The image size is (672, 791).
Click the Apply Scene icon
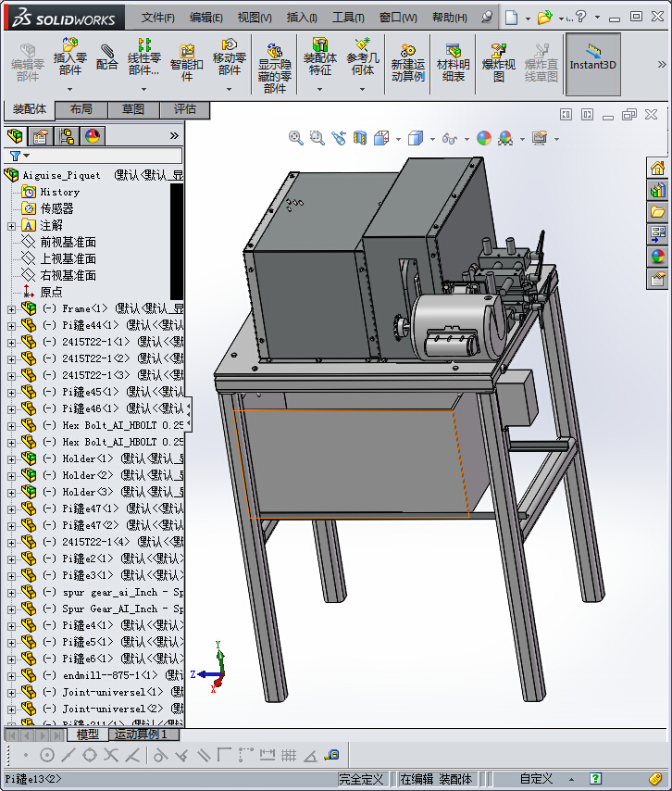click(x=505, y=138)
